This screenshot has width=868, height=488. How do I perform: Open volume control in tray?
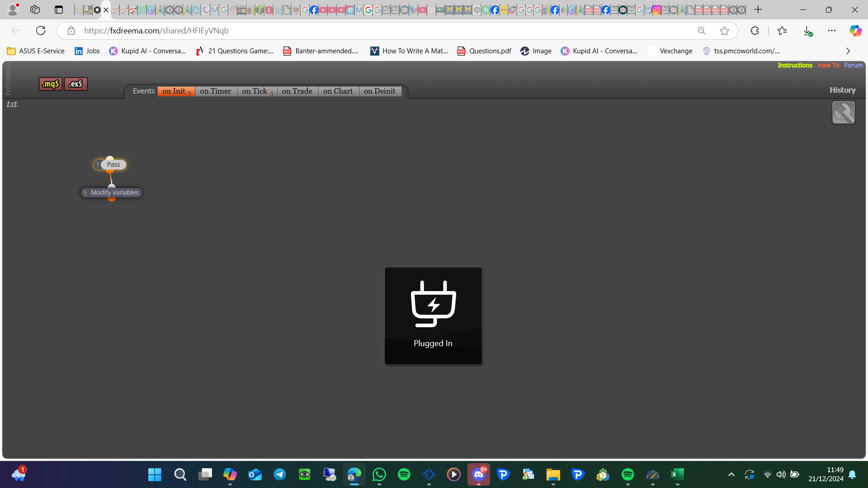point(781,474)
